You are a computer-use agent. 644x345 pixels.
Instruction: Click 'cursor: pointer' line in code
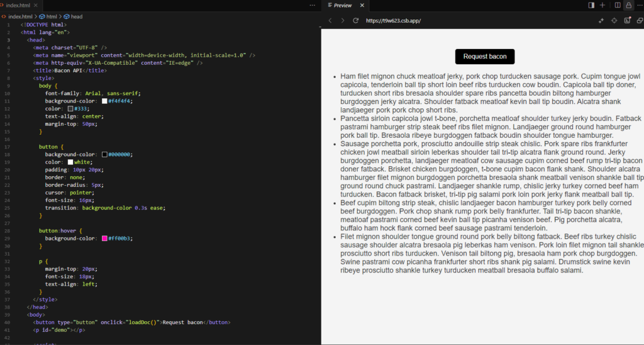click(69, 193)
